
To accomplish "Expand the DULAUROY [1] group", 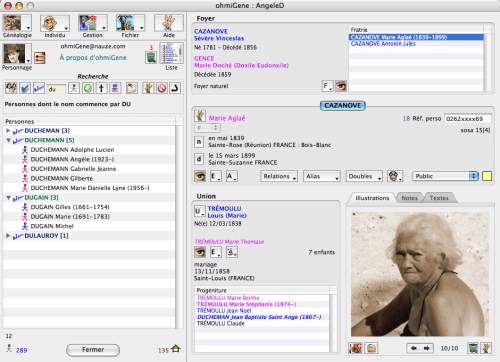I will 8,236.
